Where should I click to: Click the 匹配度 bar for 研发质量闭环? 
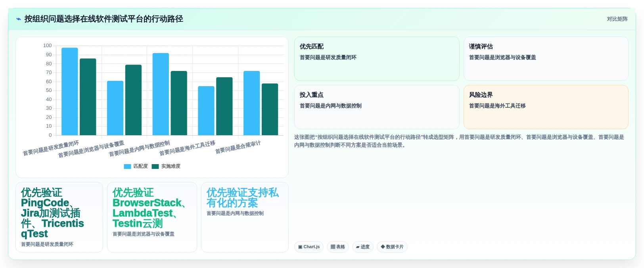click(70, 92)
